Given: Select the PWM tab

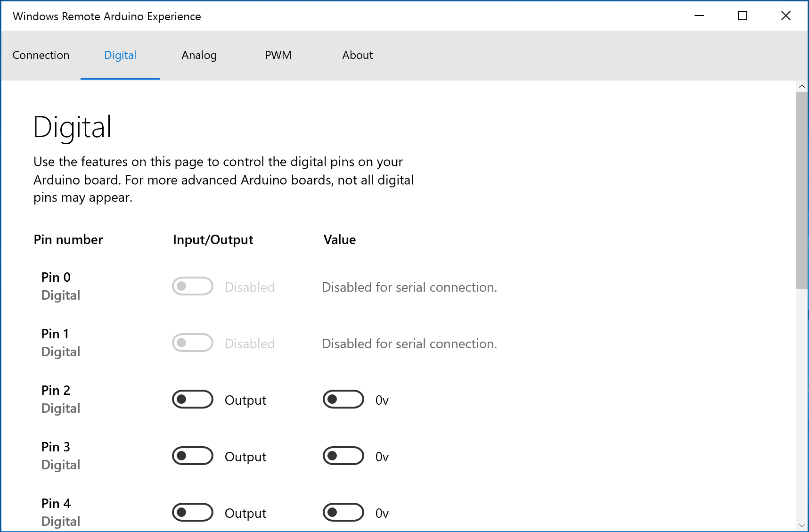Looking at the screenshot, I should pyautogui.click(x=278, y=55).
